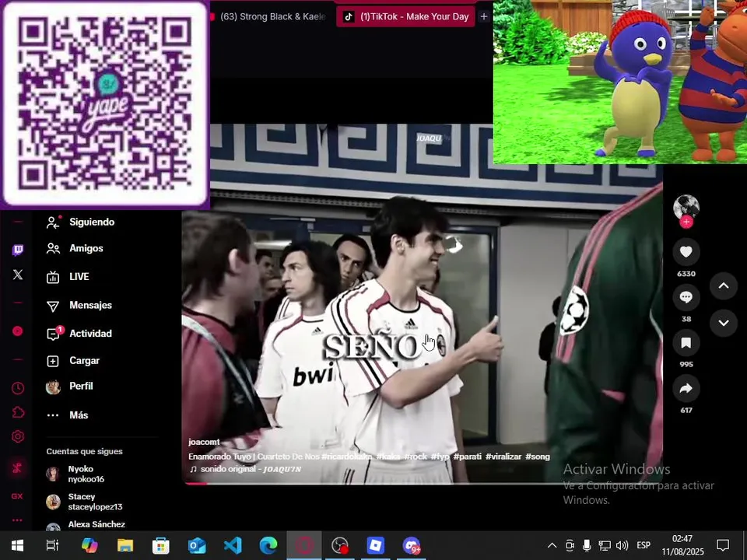Switch to the Strong Black & Kaele tab
The height and width of the screenshot is (560, 747).
[268, 16]
